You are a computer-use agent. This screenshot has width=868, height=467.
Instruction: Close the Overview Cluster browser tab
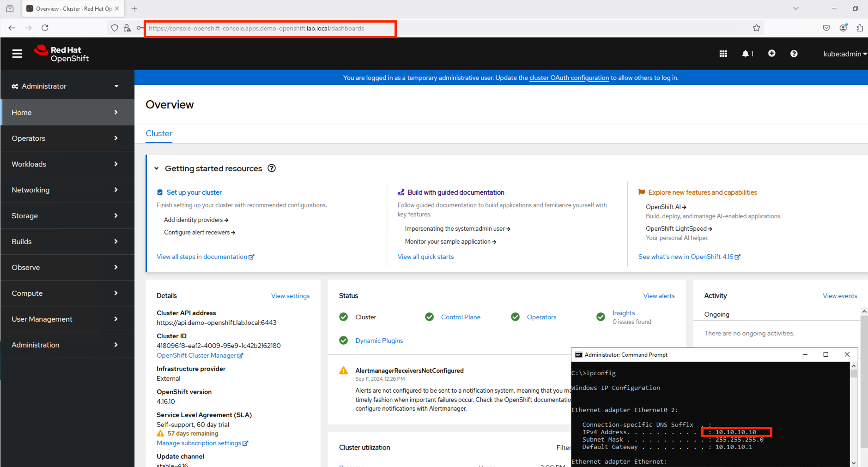(x=117, y=9)
